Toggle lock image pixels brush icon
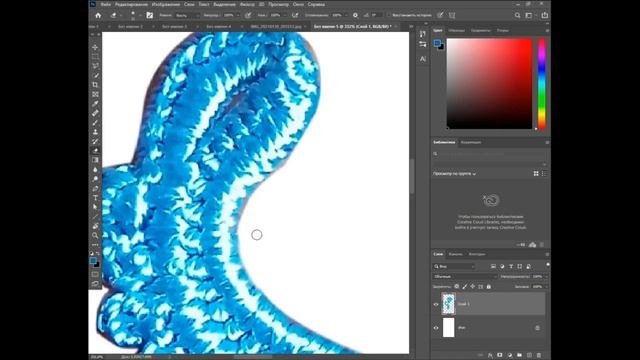The image size is (640, 360). point(465,287)
